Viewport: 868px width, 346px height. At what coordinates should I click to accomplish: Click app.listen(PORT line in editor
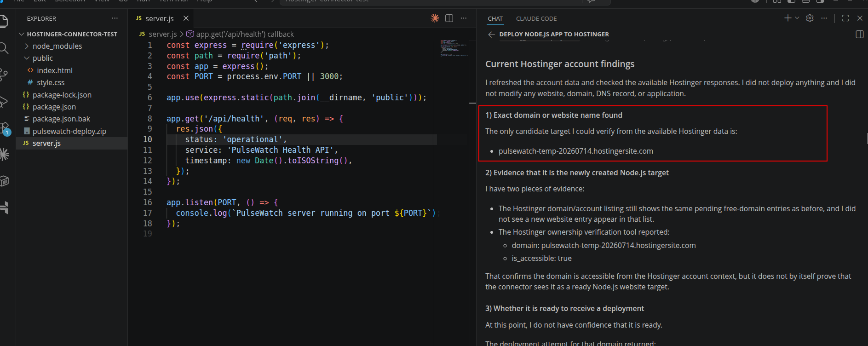point(222,202)
